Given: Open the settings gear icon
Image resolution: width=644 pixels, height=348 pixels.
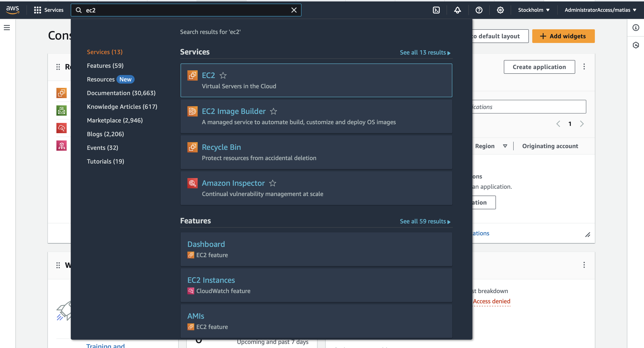Looking at the screenshot, I should point(500,10).
